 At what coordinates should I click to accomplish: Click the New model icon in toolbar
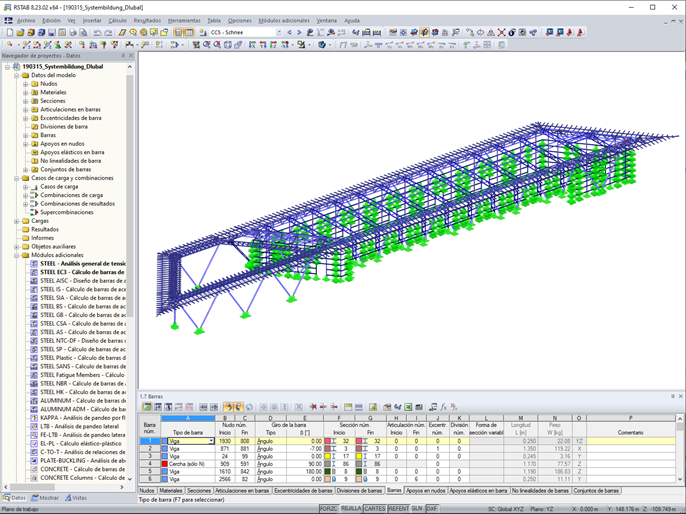(x=9, y=32)
